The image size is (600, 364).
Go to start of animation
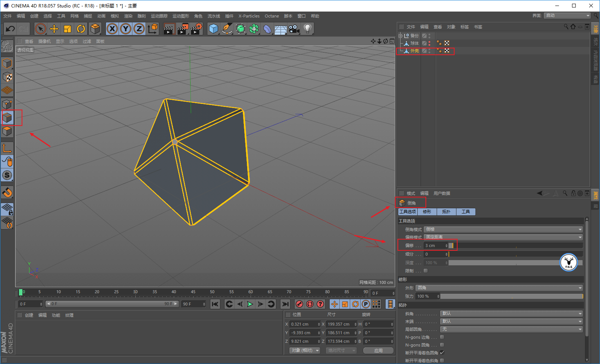tap(215, 304)
